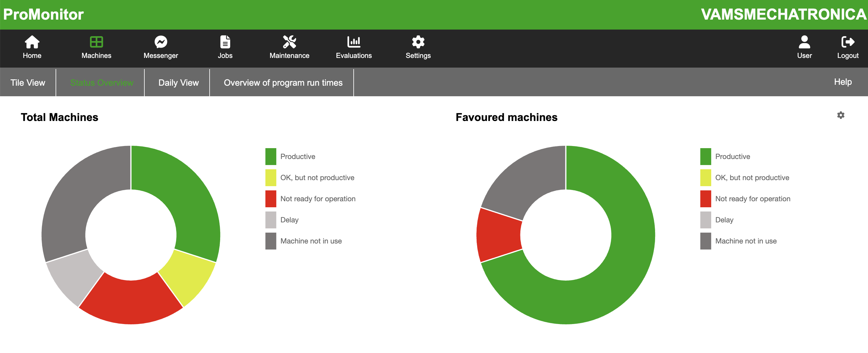Toggle Delay legend swatch in Total Machines
Image resolution: width=868 pixels, height=353 pixels.
click(x=271, y=220)
